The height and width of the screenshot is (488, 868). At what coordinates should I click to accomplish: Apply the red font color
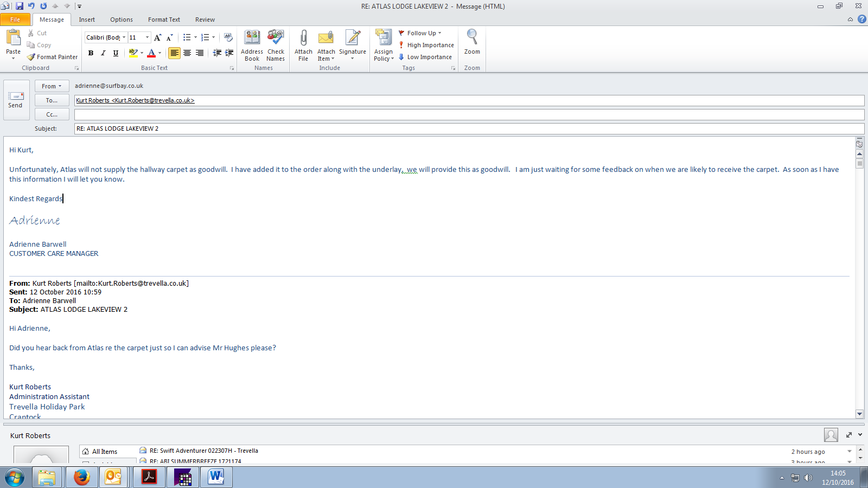(x=151, y=53)
